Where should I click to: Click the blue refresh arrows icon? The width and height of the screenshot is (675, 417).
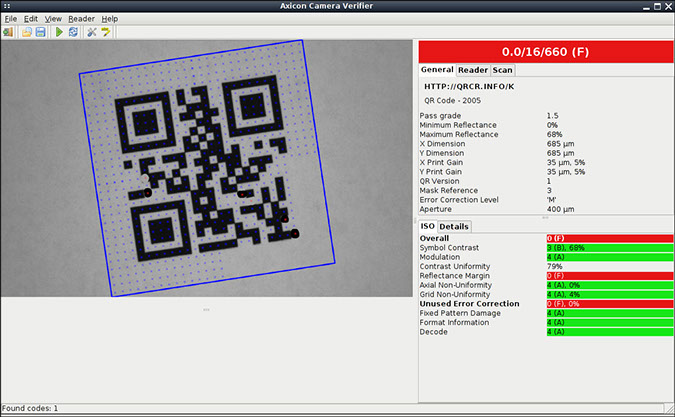pos(73,32)
